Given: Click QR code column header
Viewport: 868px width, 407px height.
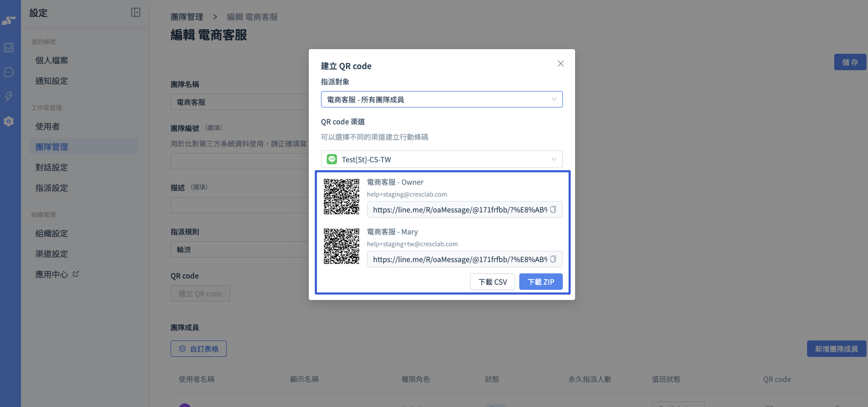Looking at the screenshot, I should coord(777,379).
